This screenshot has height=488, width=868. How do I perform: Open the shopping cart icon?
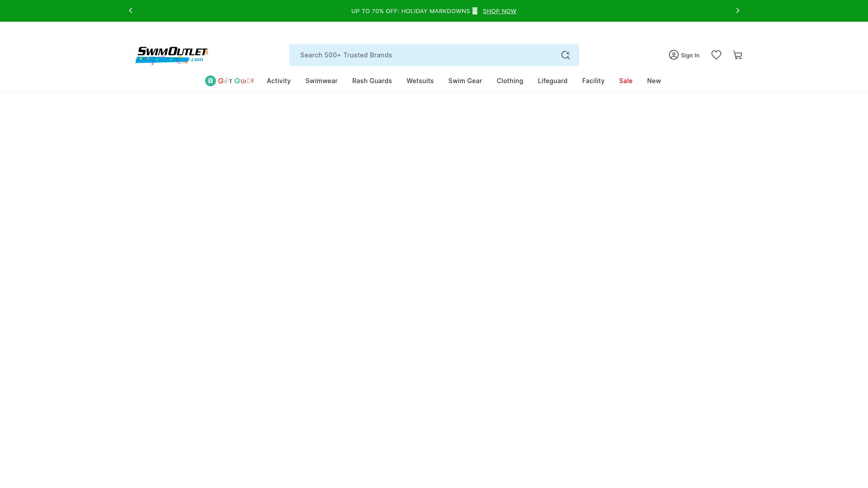tap(737, 55)
